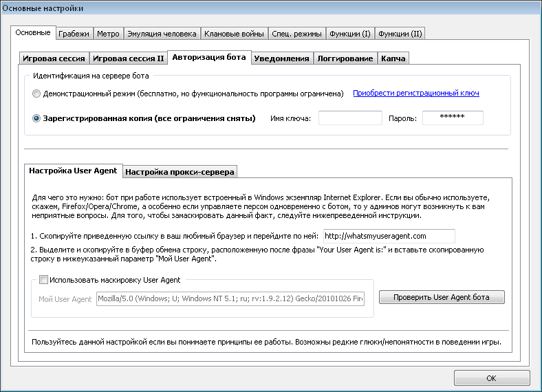Click the Мой User Agent text field
The image size is (542, 392).
[230, 298]
